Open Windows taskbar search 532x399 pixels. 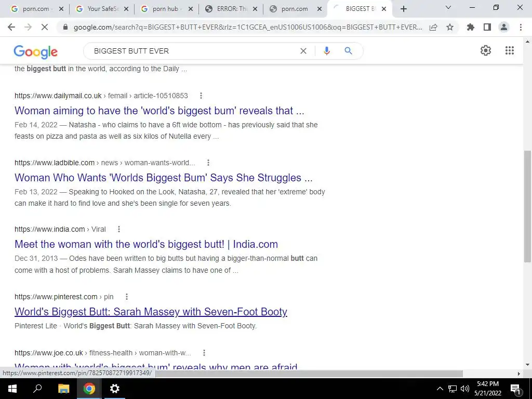click(37, 389)
